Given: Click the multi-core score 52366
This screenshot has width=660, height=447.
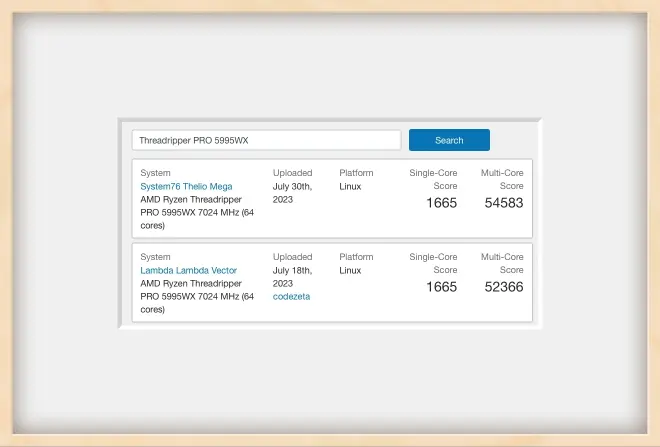Looking at the screenshot, I should coord(503,287).
